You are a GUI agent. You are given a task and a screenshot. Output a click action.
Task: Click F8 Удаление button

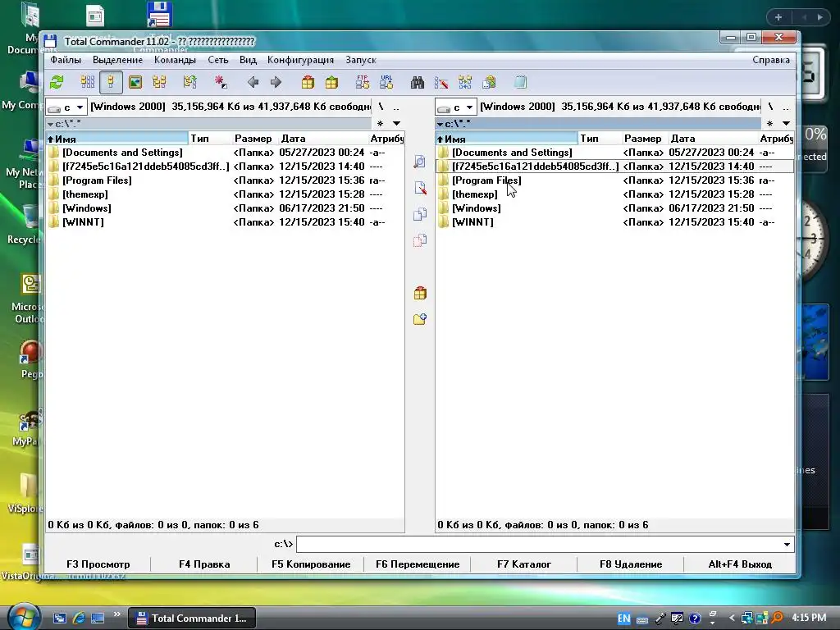631,564
